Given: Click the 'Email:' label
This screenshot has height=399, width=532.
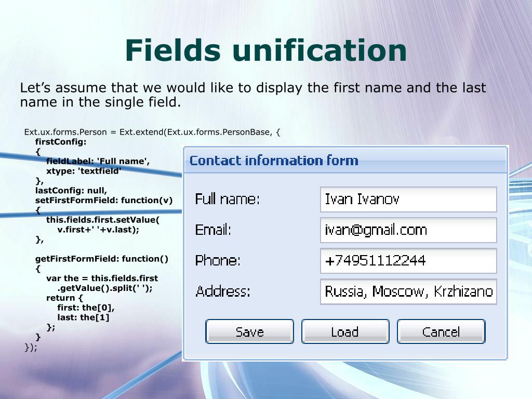Looking at the screenshot, I should point(213,230).
